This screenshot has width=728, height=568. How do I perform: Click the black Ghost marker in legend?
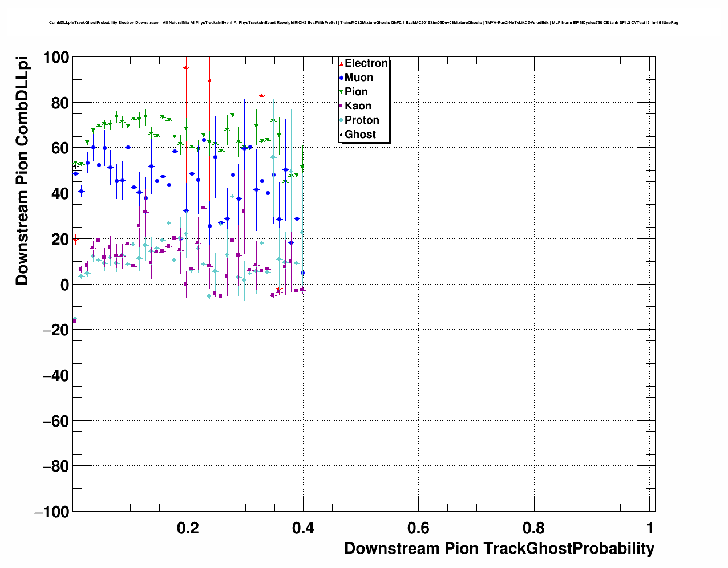point(341,135)
